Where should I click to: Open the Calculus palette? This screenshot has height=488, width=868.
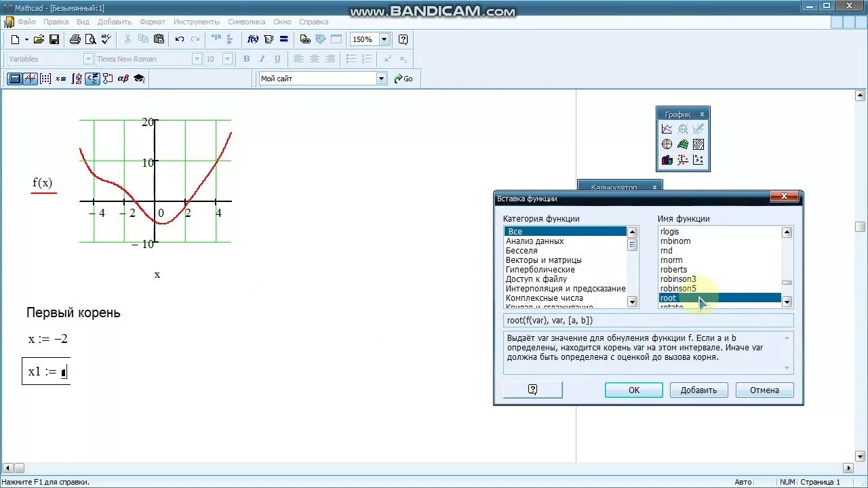77,79
